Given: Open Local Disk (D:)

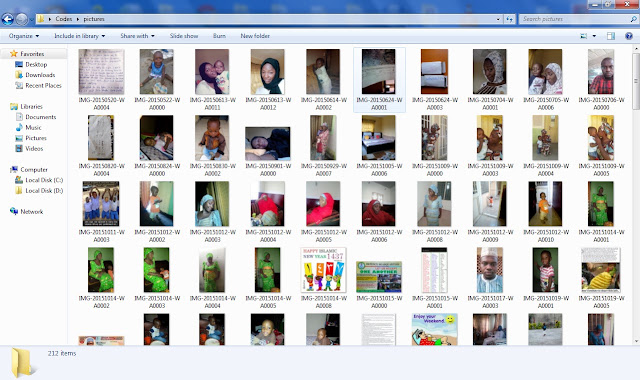Looking at the screenshot, I should coord(39,191).
